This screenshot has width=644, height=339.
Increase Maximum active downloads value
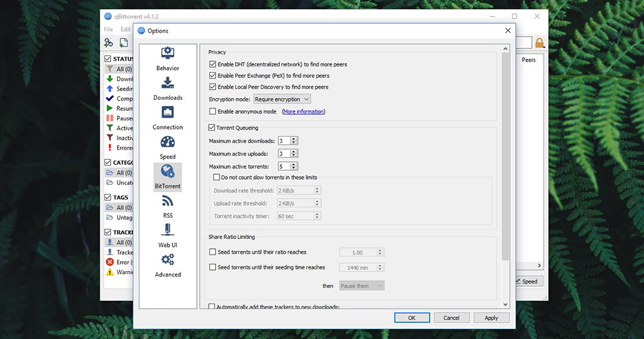[x=294, y=139]
